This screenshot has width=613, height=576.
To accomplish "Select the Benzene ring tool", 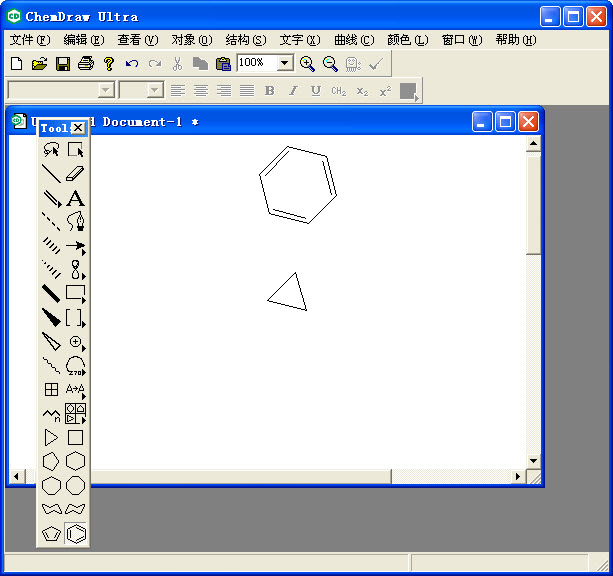I will coord(76,534).
